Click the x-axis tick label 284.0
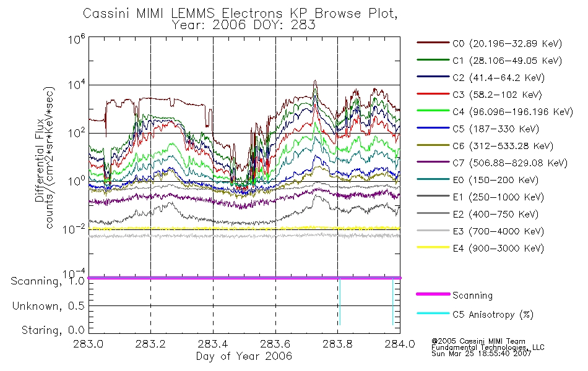The width and height of the screenshot is (588, 371). pyautogui.click(x=400, y=344)
